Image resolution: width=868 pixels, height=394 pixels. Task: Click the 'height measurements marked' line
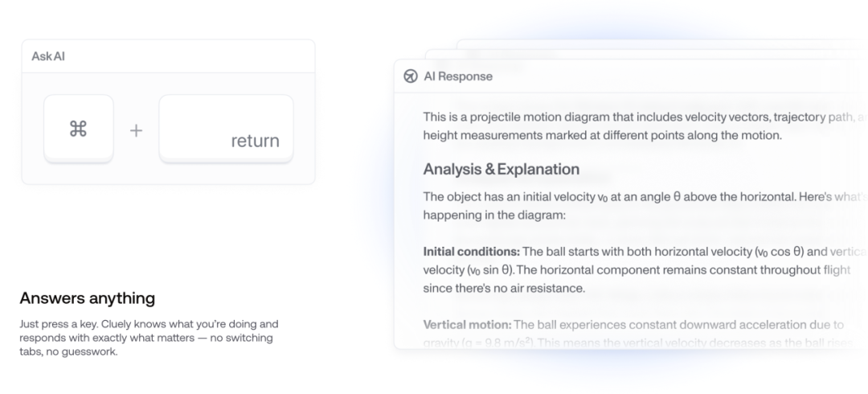(602, 135)
